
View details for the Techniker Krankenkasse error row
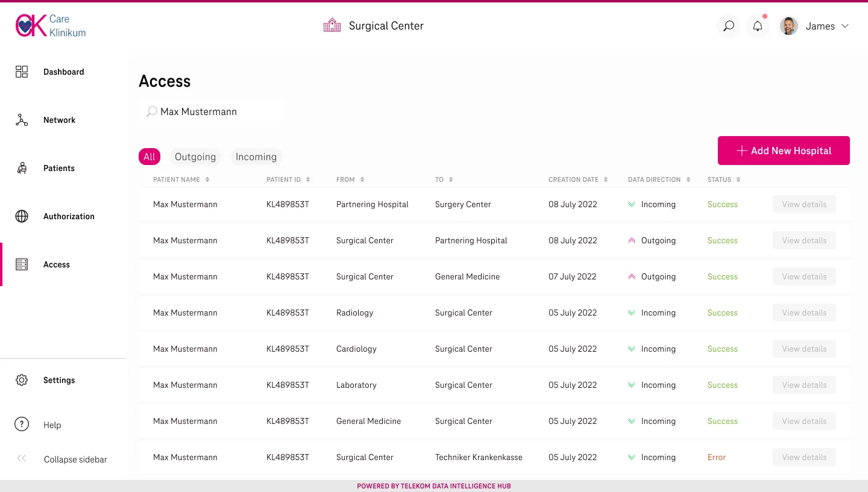(804, 457)
